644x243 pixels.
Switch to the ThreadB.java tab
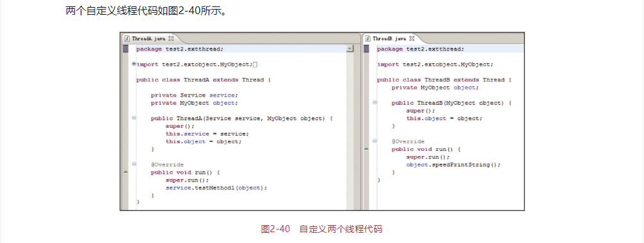pos(389,38)
